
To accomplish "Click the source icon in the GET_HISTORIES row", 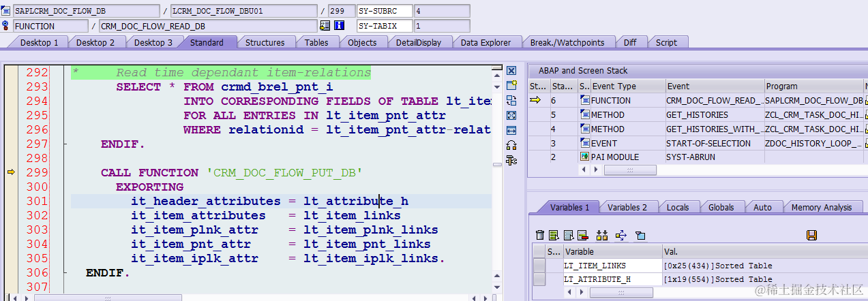I will click(x=584, y=114).
